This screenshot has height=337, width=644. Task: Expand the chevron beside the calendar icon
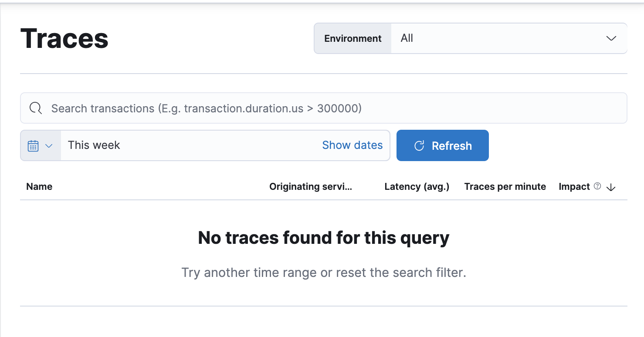pyautogui.click(x=48, y=145)
